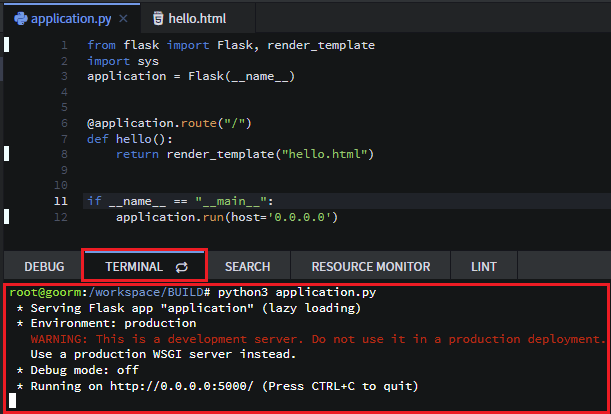Click the HTML file icon on hello.html tab
The height and width of the screenshot is (414, 611).
point(158,19)
